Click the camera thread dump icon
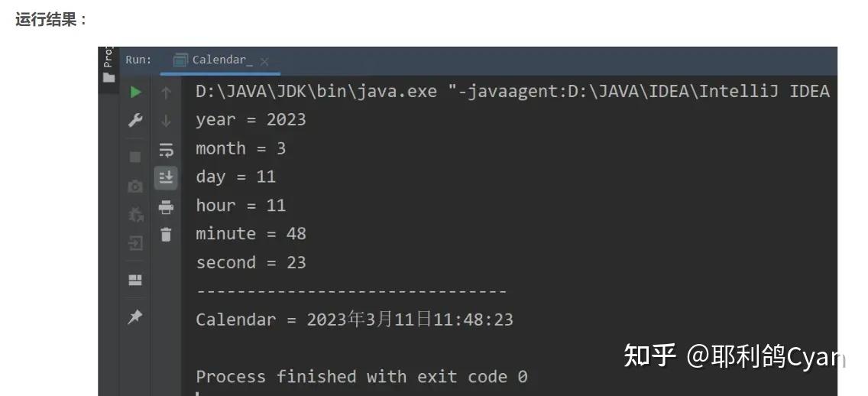Viewport: 868px width, 396px height. click(x=135, y=186)
